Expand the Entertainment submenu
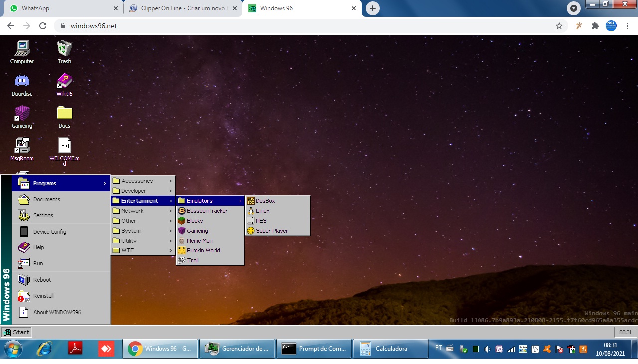 pyautogui.click(x=143, y=201)
